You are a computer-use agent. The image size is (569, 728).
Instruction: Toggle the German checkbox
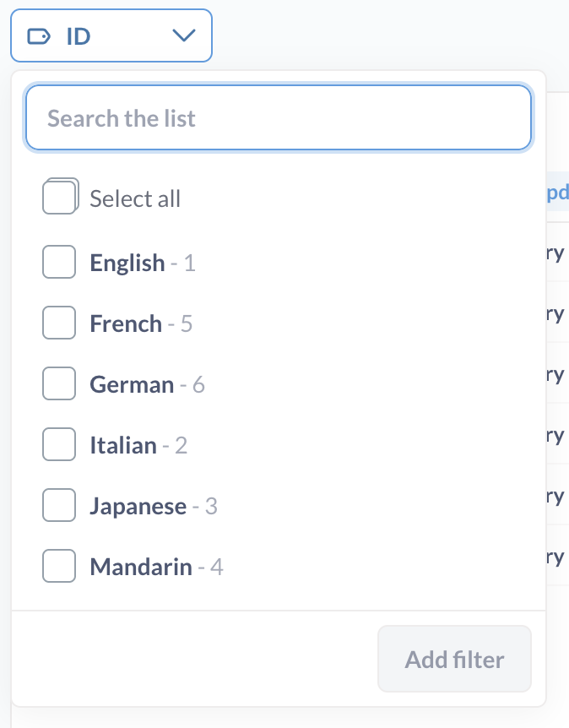tap(59, 384)
